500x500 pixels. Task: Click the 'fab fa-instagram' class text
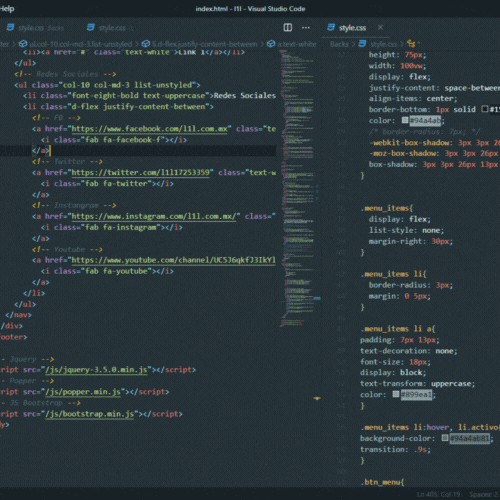tap(121, 227)
